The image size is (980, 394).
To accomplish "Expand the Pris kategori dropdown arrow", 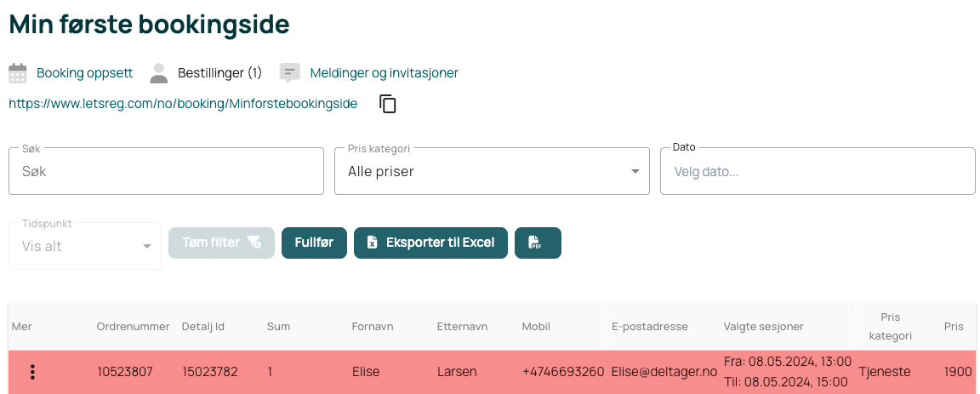I will 635,171.
